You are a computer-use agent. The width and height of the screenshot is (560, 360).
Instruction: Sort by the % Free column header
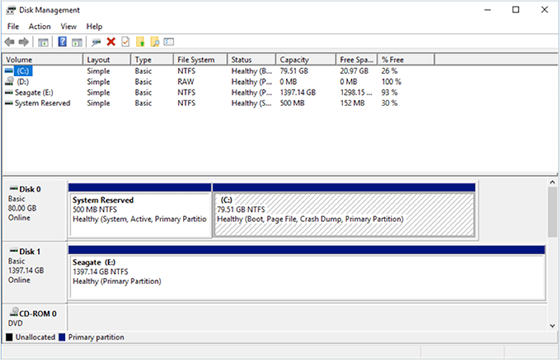pyautogui.click(x=406, y=60)
